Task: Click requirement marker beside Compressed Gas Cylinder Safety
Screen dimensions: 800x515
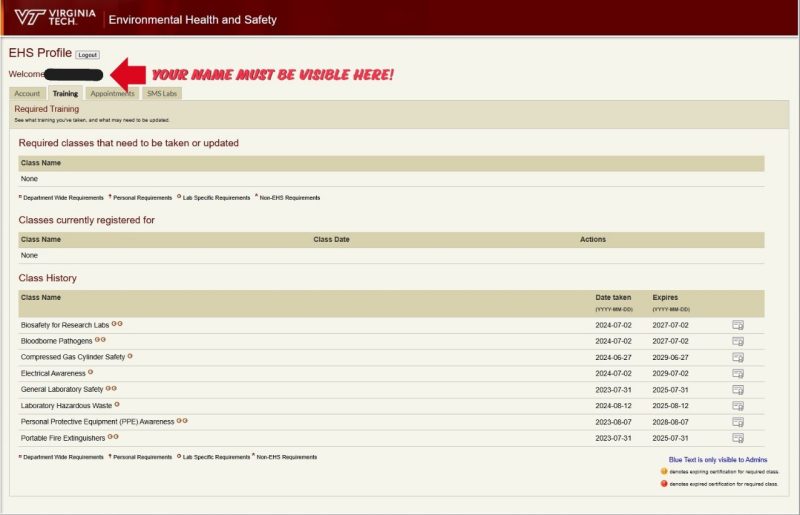Action: (x=130, y=356)
